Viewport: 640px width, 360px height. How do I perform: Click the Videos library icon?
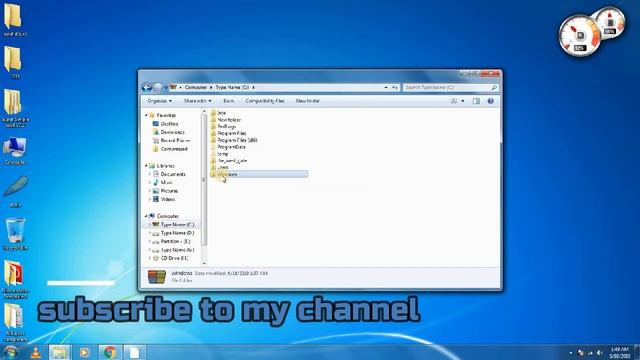(x=156, y=199)
